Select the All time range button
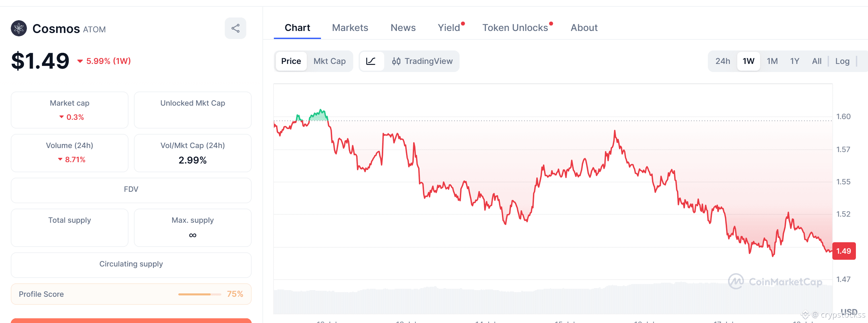Viewport: 868px width, 323px height. tap(817, 61)
